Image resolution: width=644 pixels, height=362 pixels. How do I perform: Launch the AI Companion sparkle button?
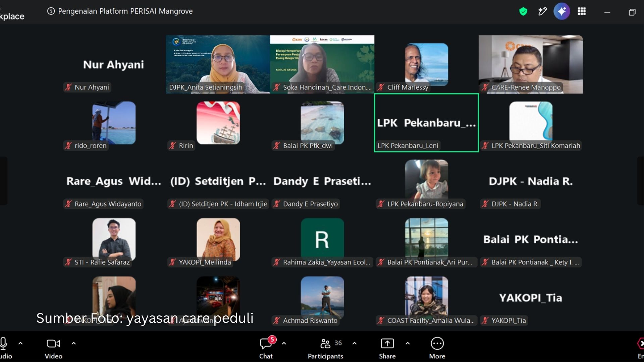coord(562,11)
